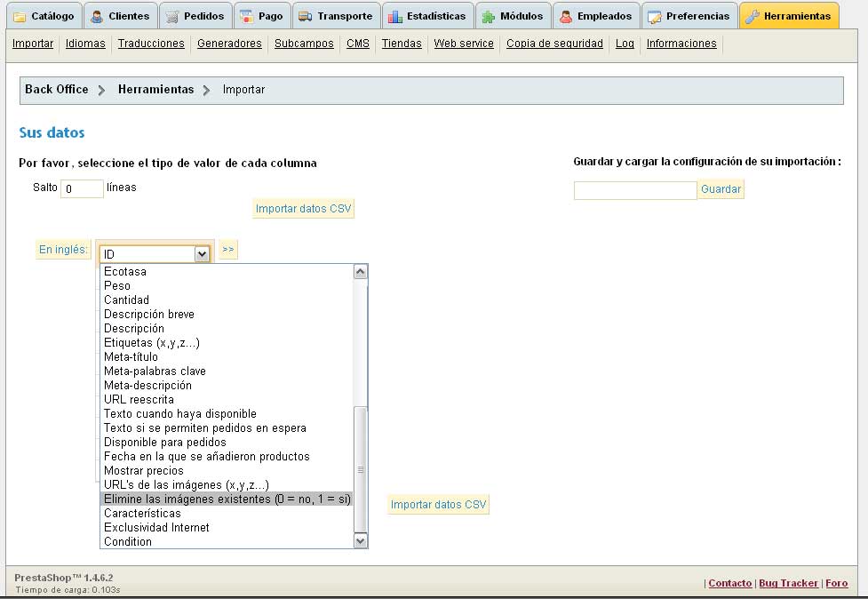Go to Traducciones submenu
The height and width of the screenshot is (599, 868).
click(151, 44)
